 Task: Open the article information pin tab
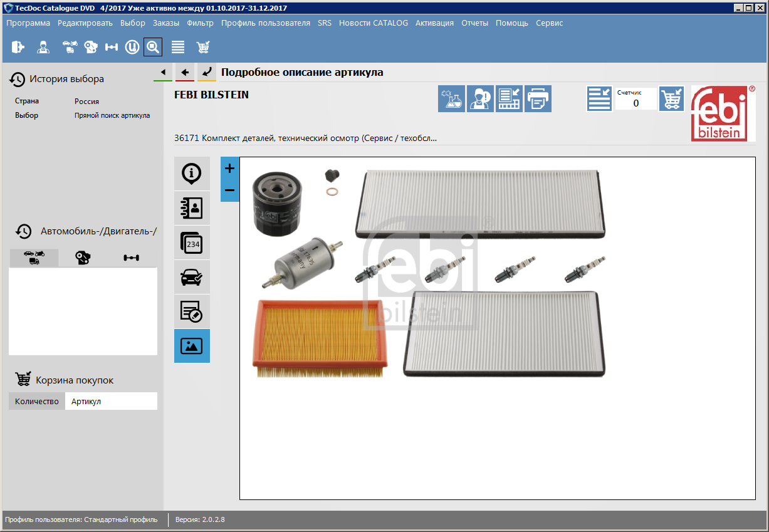192,174
